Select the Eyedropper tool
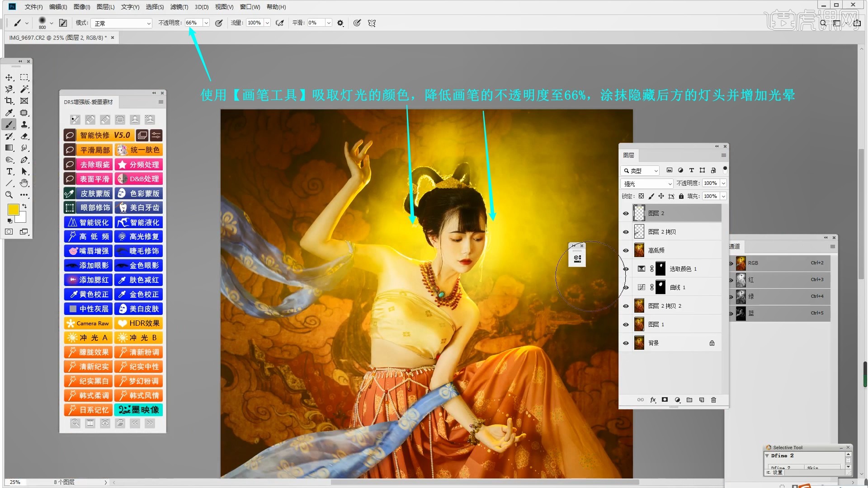868x488 pixels. click(9, 113)
